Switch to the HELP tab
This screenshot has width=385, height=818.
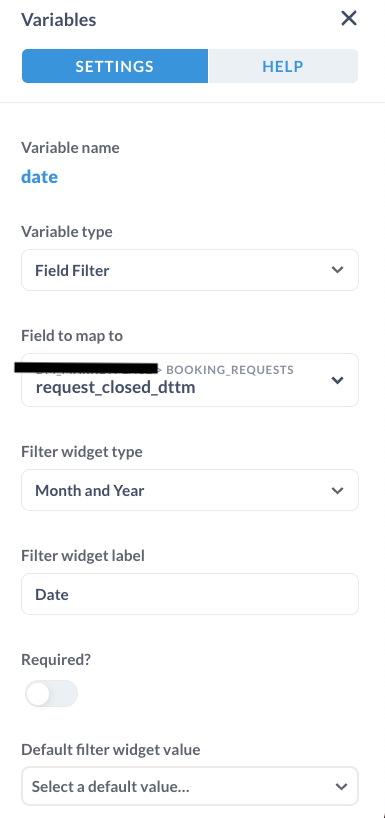(283, 66)
